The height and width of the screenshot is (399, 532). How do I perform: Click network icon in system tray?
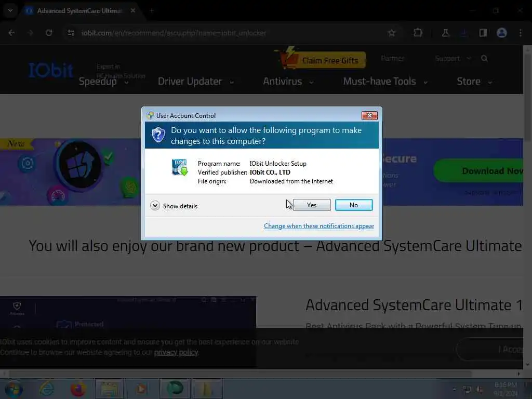pos(467,390)
